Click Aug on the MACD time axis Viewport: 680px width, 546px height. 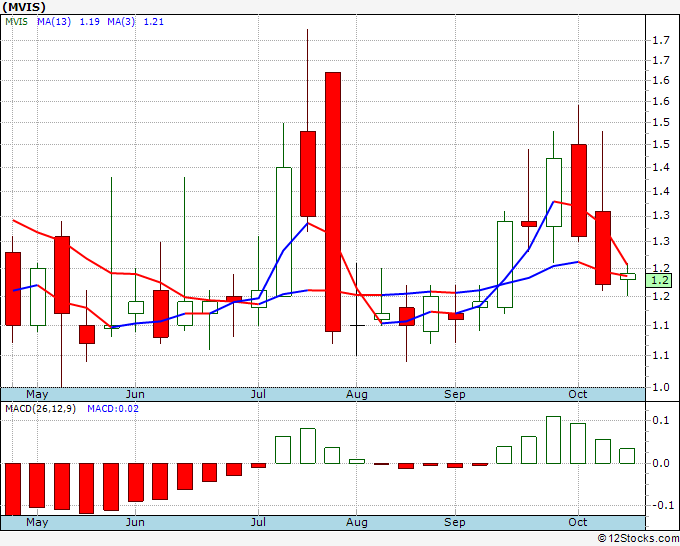coord(356,522)
